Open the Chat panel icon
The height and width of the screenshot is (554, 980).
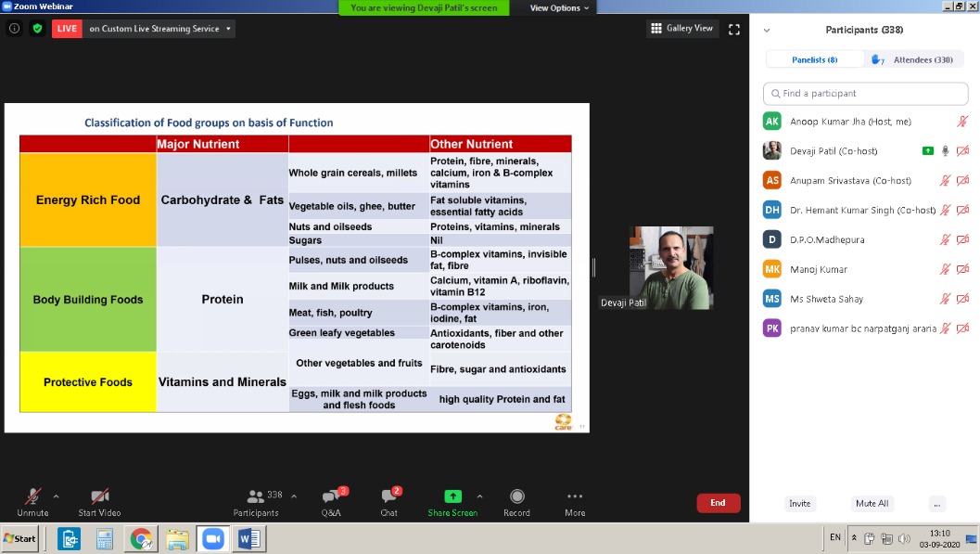(388, 497)
